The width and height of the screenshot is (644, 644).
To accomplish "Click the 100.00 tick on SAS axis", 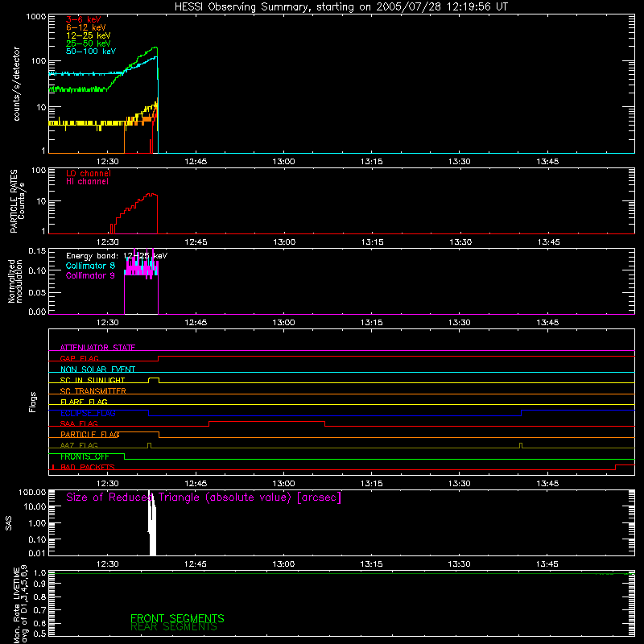I will coord(32,493).
